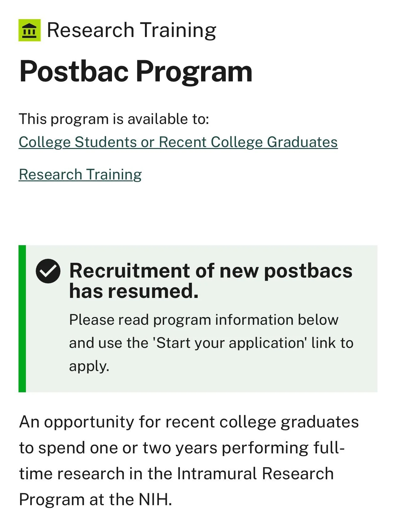Click the green institution building icon
The width and height of the screenshot is (396, 532).
click(x=30, y=30)
